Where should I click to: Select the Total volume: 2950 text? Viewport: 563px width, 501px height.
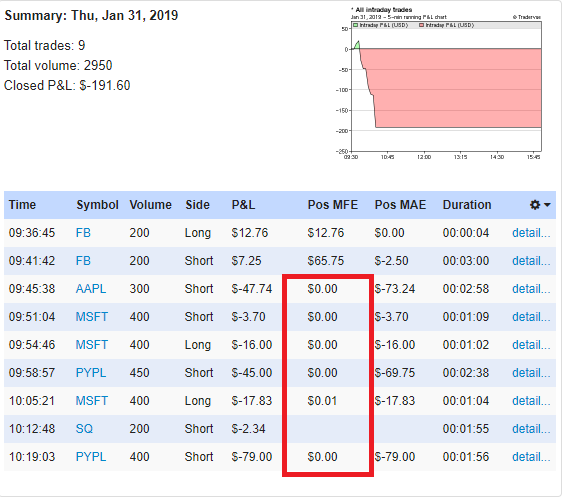click(x=58, y=65)
